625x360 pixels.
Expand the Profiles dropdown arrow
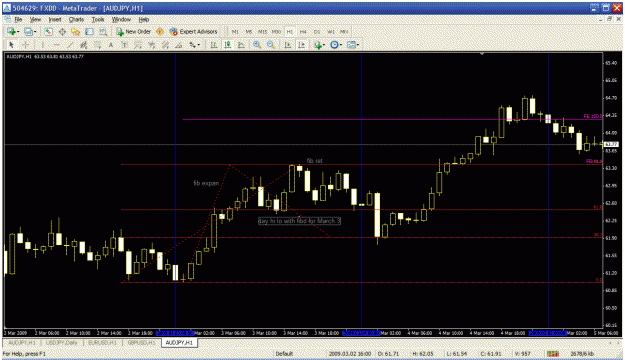tap(35, 32)
